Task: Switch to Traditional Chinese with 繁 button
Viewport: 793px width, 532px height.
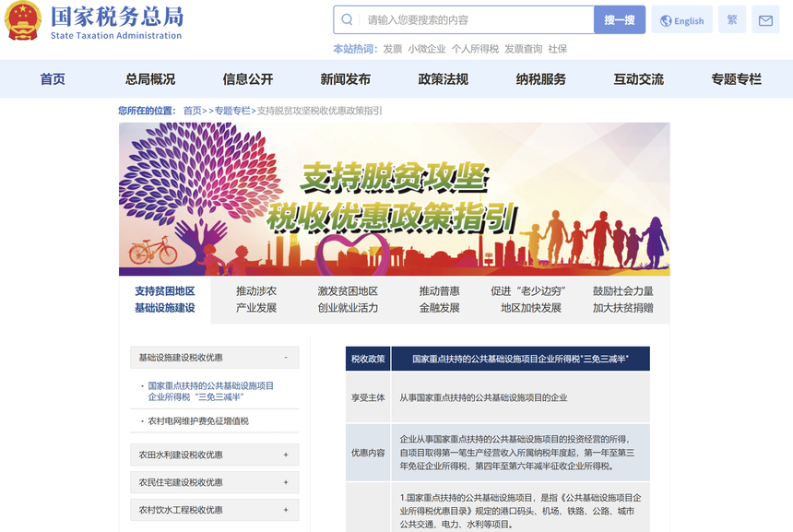Action: [732, 19]
